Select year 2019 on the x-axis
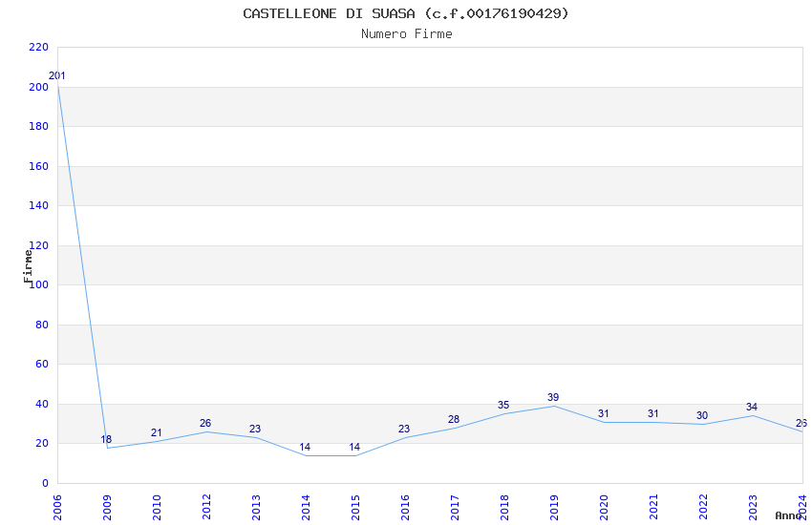Screen dimensions: 812x525 554,503
